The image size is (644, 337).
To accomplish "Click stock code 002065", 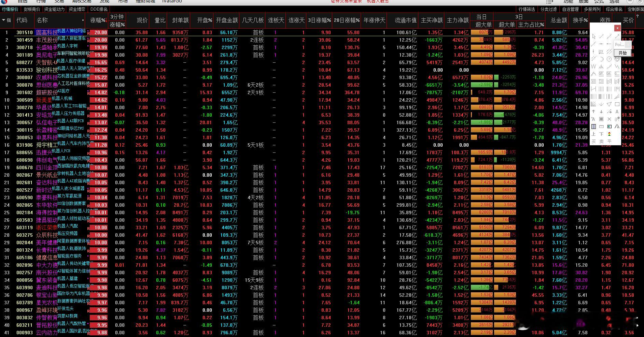I will (25, 205).
